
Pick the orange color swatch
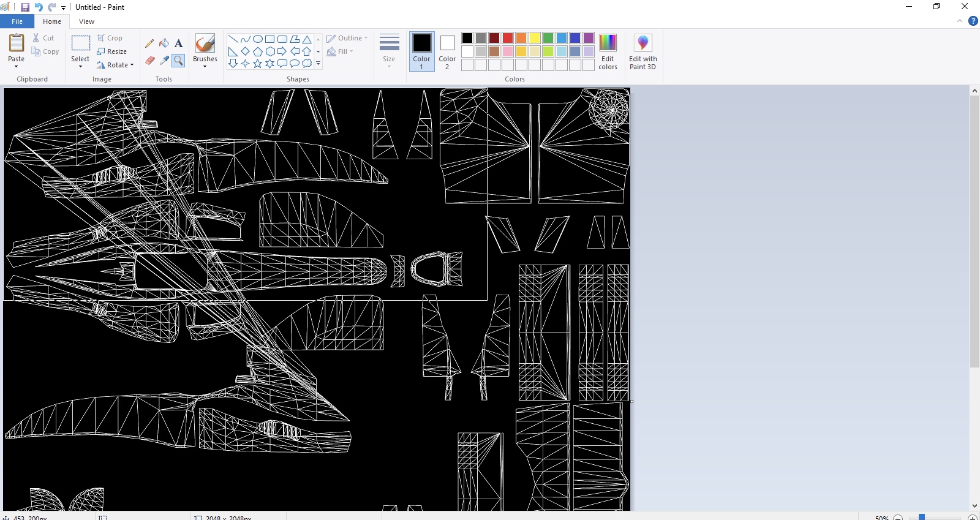click(521, 38)
